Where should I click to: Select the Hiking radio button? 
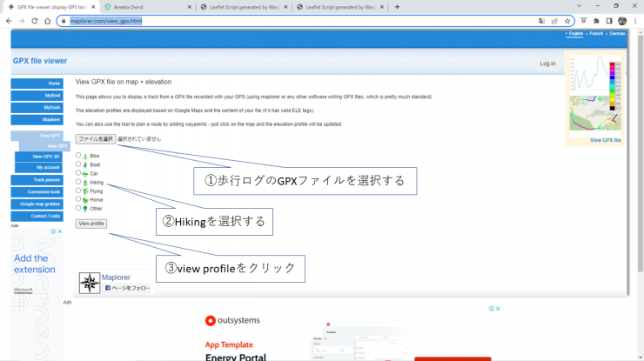pyautogui.click(x=78, y=182)
